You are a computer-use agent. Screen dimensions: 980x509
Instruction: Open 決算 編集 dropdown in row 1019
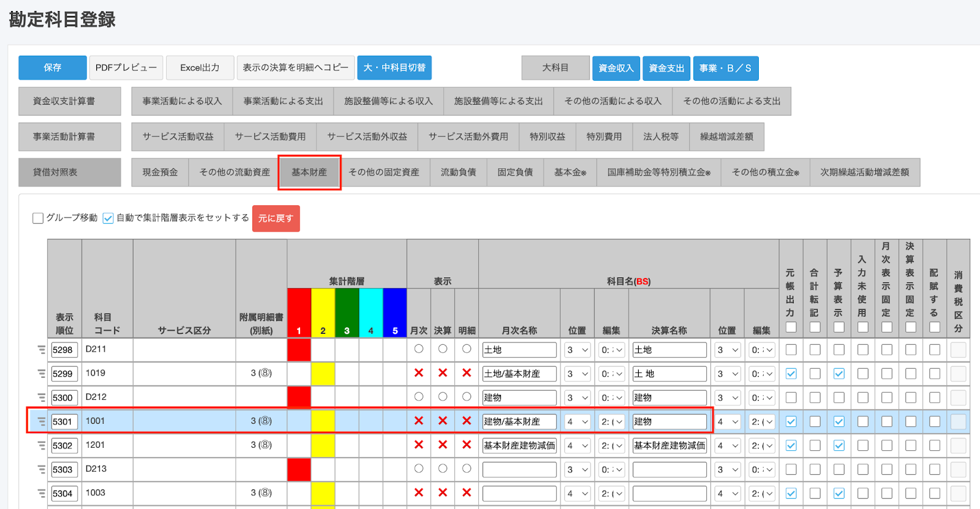click(x=761, y=374)
